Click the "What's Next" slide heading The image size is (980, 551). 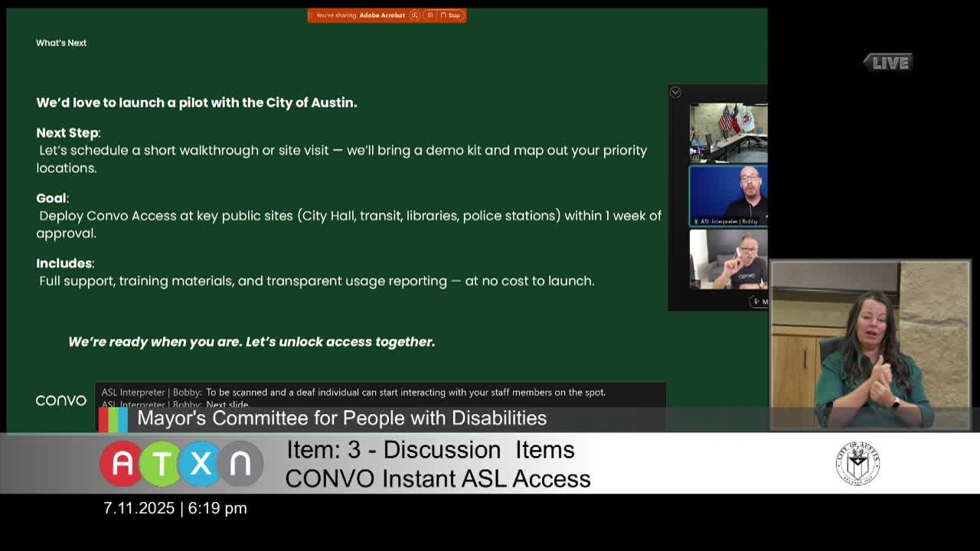tap(61, 43)
